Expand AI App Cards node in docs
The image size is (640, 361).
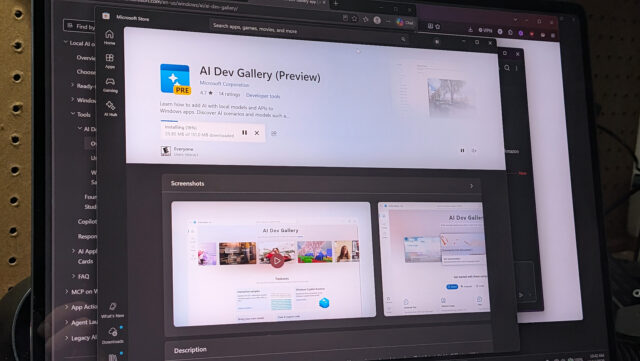point(73,251)
